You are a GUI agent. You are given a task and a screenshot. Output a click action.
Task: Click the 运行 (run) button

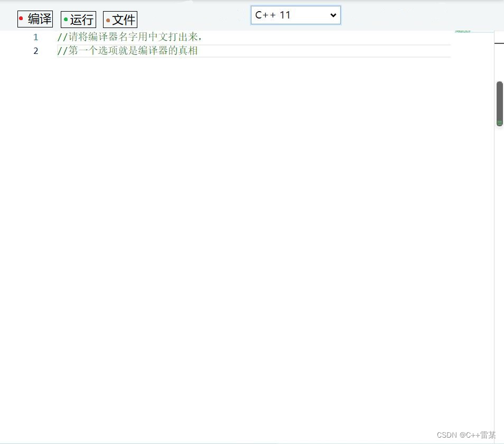(x=78, y=20)
